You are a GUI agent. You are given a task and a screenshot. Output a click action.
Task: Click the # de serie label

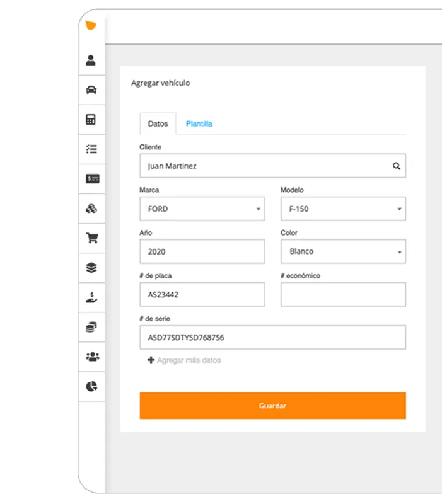154,319
